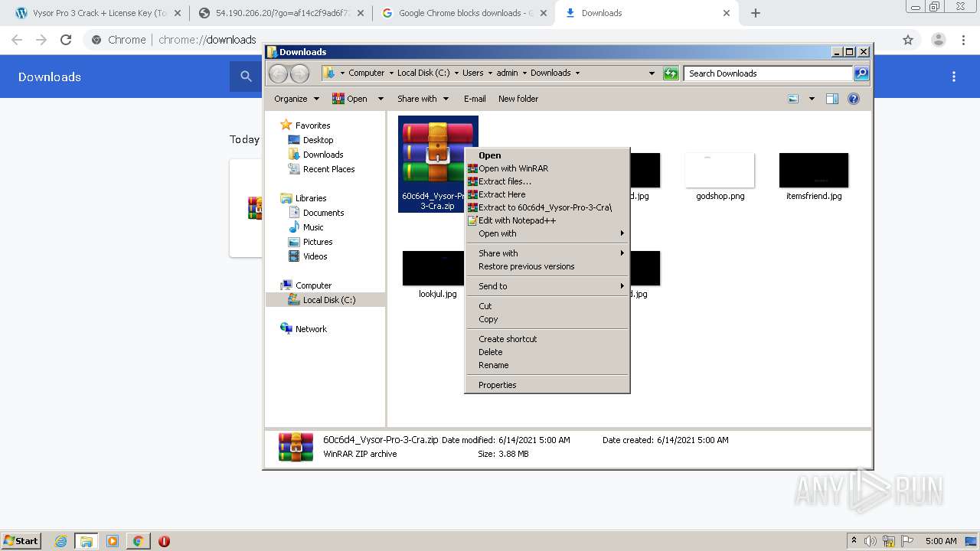The height and width of the screenshot is (551, 980).
Task: Open Downloads under Favorites
Action: pyautogui.click(x=322, y=155)
